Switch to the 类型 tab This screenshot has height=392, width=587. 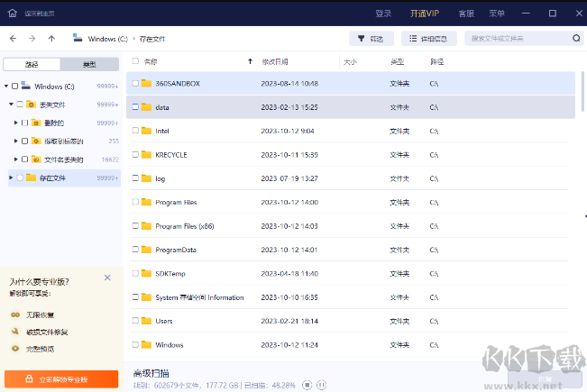(89, 65)
